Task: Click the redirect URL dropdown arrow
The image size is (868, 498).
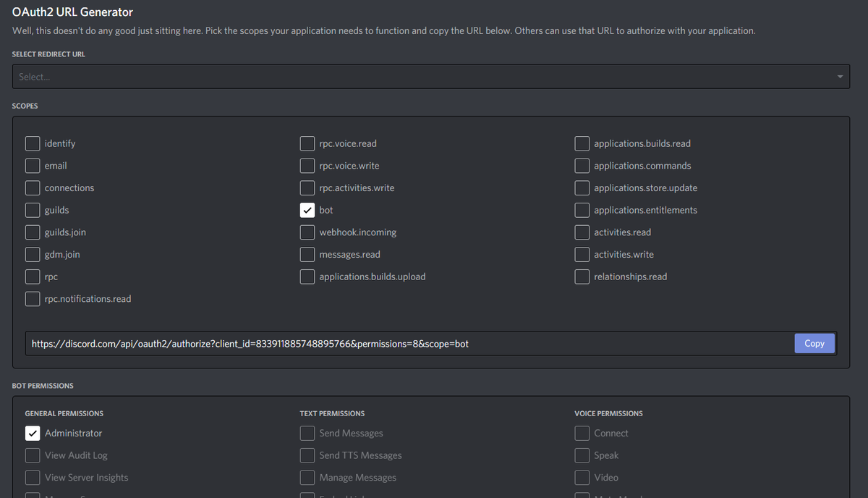Action: (x=840, y=77)
